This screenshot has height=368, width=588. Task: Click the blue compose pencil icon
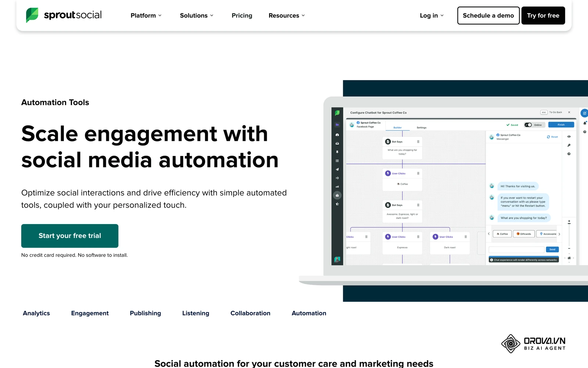tap(584, 113)
